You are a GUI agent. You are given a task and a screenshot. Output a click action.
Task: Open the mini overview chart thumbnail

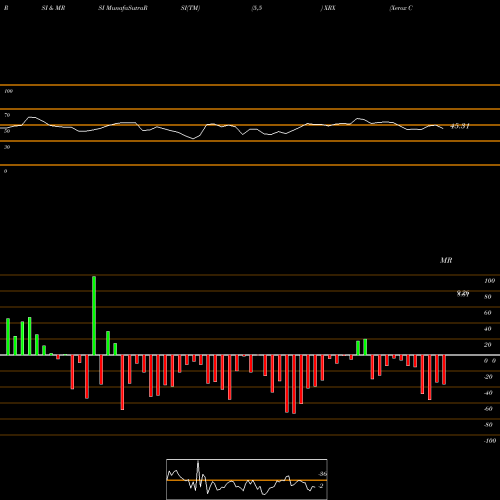tap(247, 479)
